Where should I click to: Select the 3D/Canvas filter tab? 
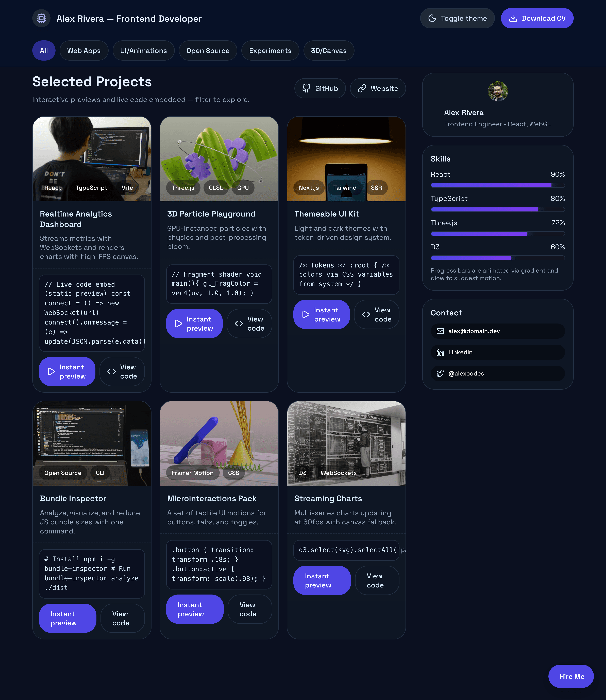click(329, 51)
